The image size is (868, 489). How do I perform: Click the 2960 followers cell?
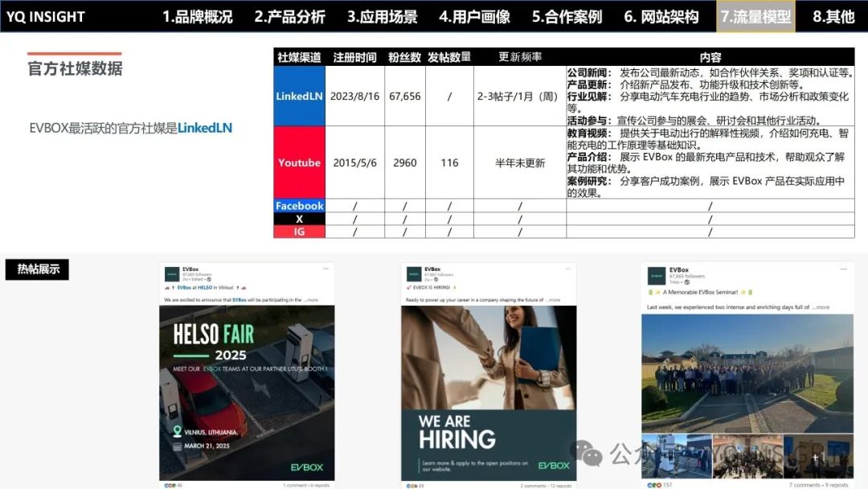pyautogui.click(x=404, y=162)
